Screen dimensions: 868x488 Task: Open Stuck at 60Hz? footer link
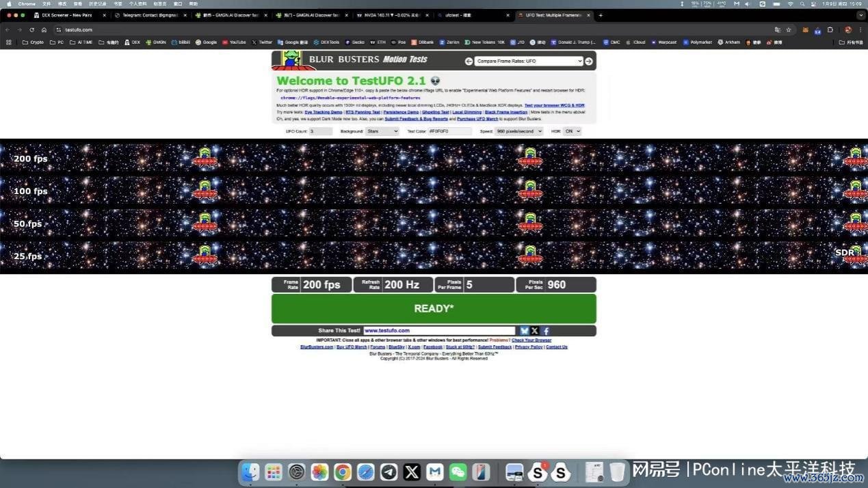pyautogui.click(x=460, y=347)
